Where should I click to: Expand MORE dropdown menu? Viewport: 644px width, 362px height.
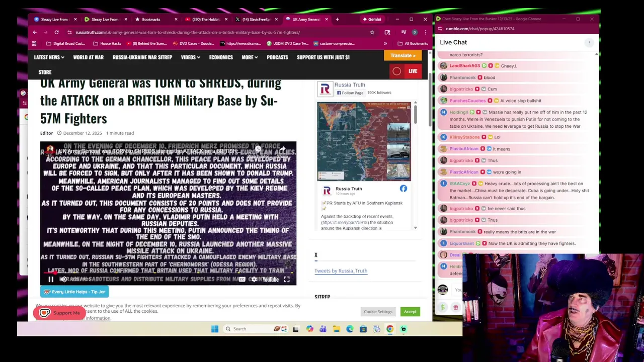click(250, 57)
